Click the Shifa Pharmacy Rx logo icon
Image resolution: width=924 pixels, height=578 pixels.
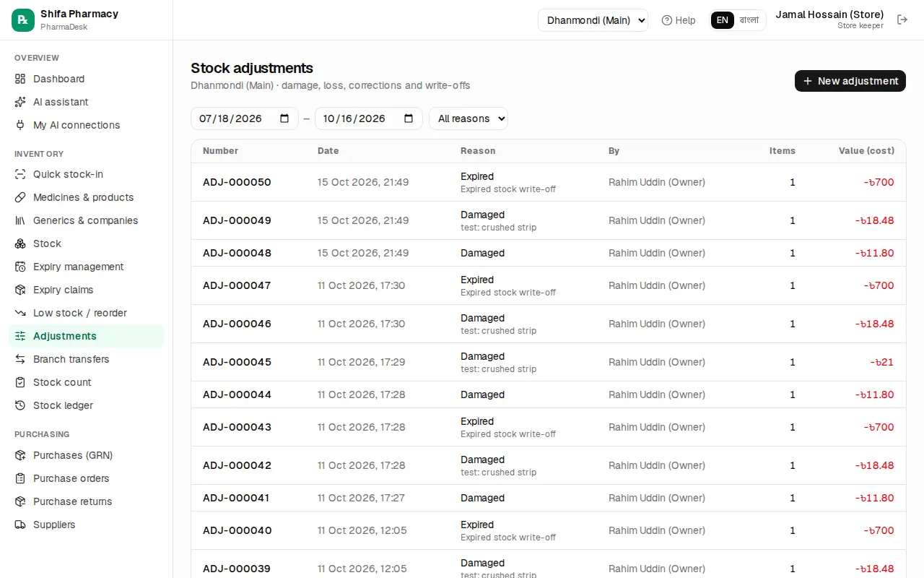[23, 20]
